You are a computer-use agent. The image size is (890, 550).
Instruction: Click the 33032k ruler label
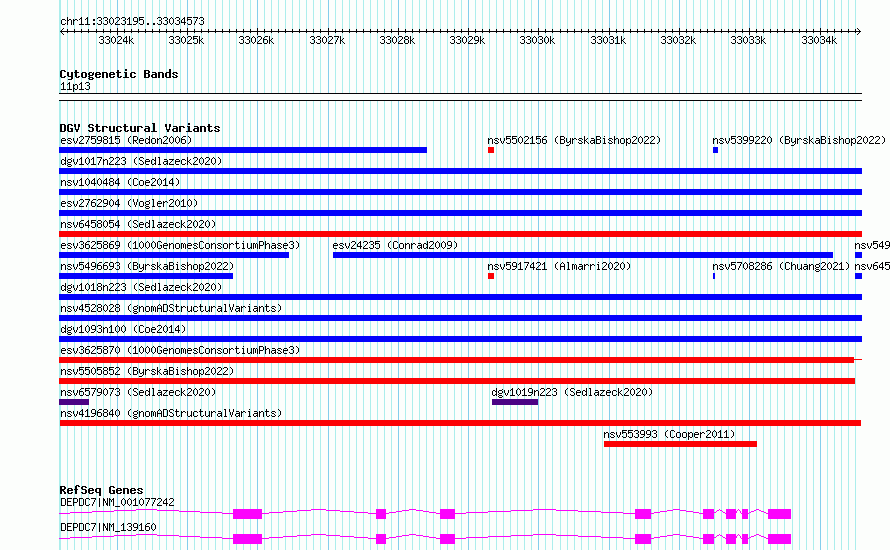tap(678, 41)
